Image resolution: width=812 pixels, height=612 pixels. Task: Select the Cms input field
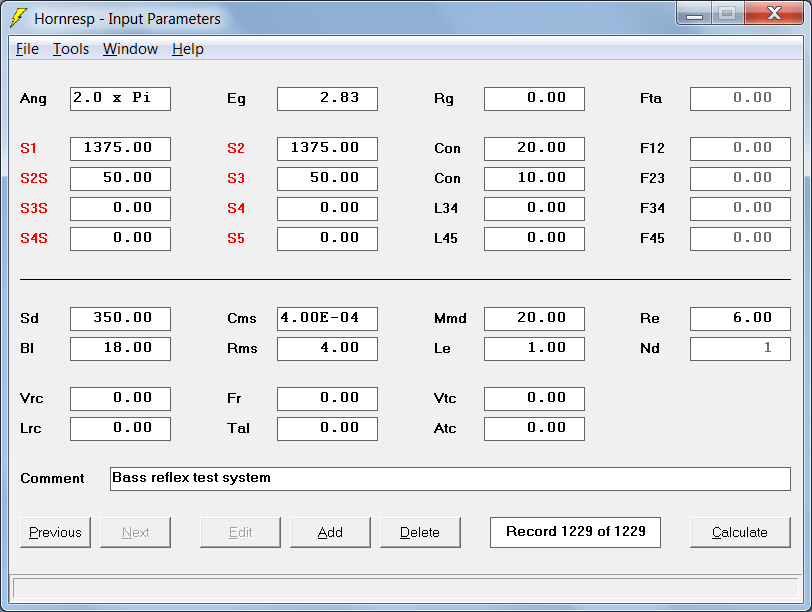pyautogui.click(x=327, y=318)
